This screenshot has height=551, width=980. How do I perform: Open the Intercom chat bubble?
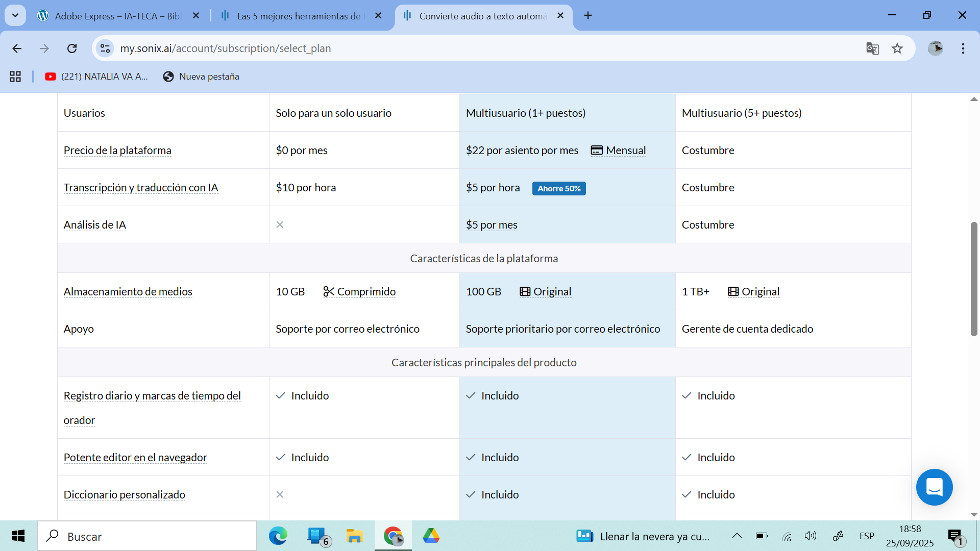pos(934,487)
